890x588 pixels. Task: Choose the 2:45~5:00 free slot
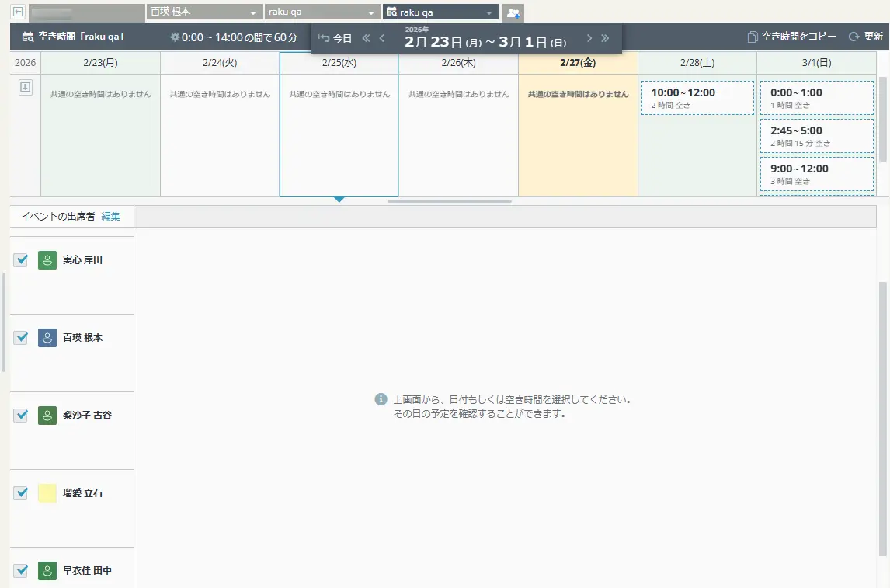coord(817,136)
